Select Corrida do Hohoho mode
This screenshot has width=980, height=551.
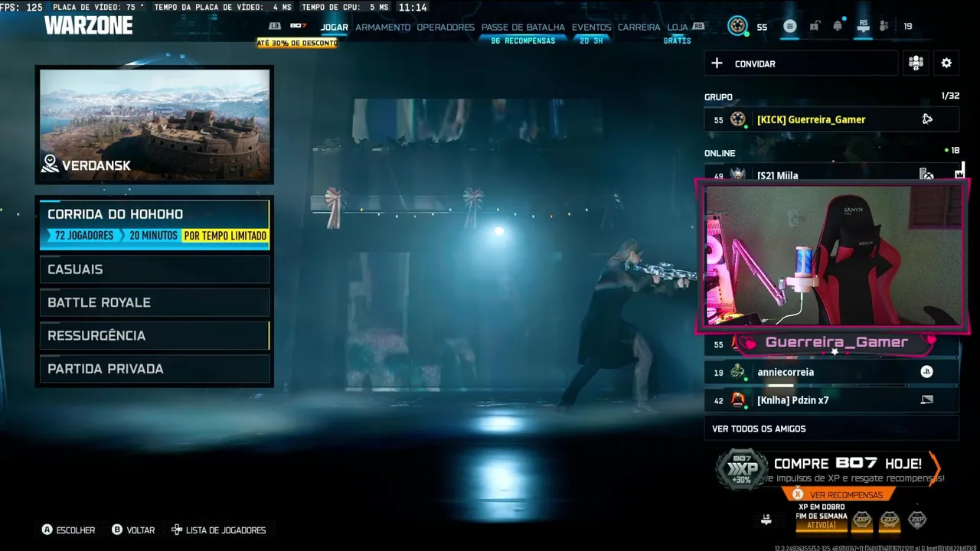pyautogui.click(x=155, y=224)
